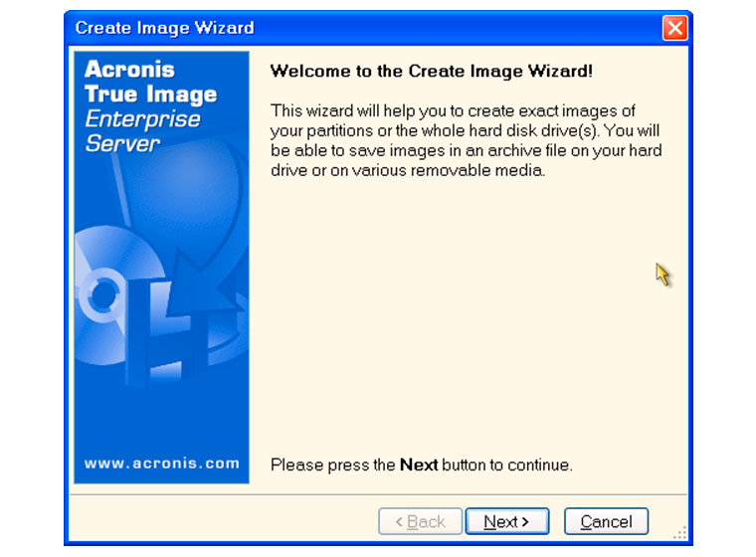Click the www.acronis.com link on banner

tap(161, 464)
